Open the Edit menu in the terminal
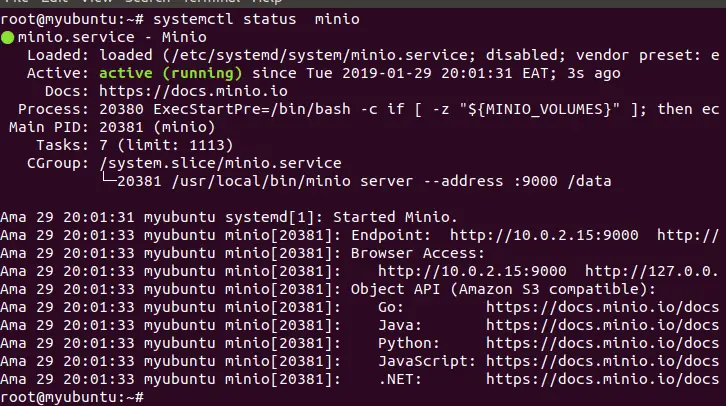The height and width of the screenshot is (406, 726). [54, 2]
